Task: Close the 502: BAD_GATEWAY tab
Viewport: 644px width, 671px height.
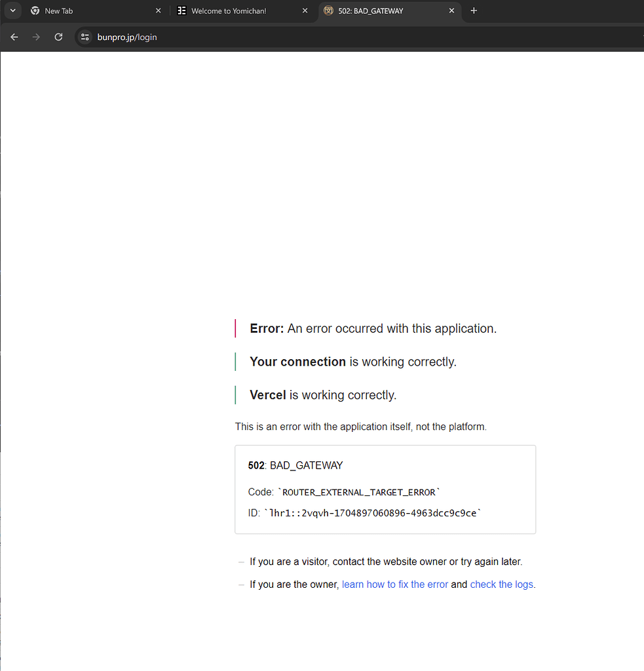Action: [x=451, y=11]
